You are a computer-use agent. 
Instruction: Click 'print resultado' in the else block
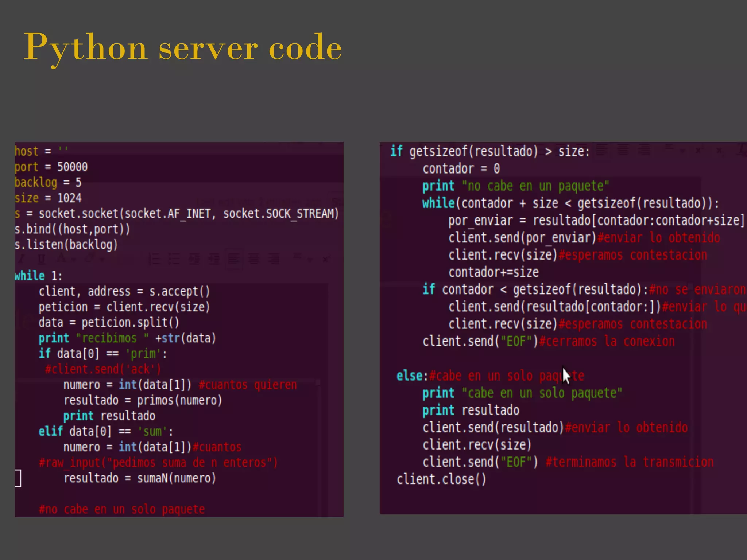471,410
